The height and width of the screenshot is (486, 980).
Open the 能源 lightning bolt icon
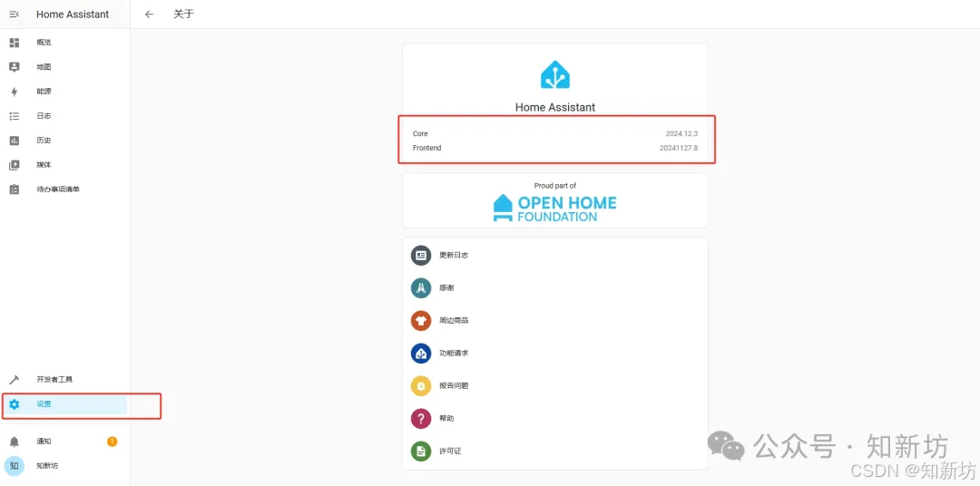(15, 92)
